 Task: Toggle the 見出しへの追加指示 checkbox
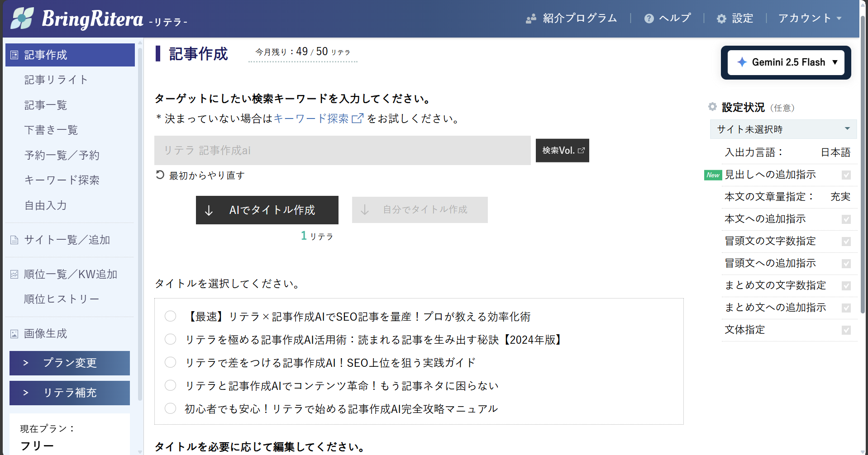click(846, 175)
